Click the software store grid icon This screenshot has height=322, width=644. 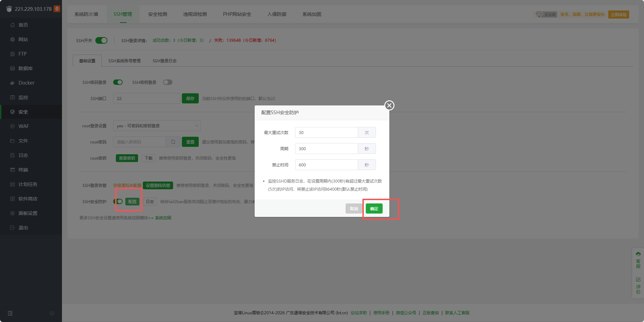click(12, 199)
